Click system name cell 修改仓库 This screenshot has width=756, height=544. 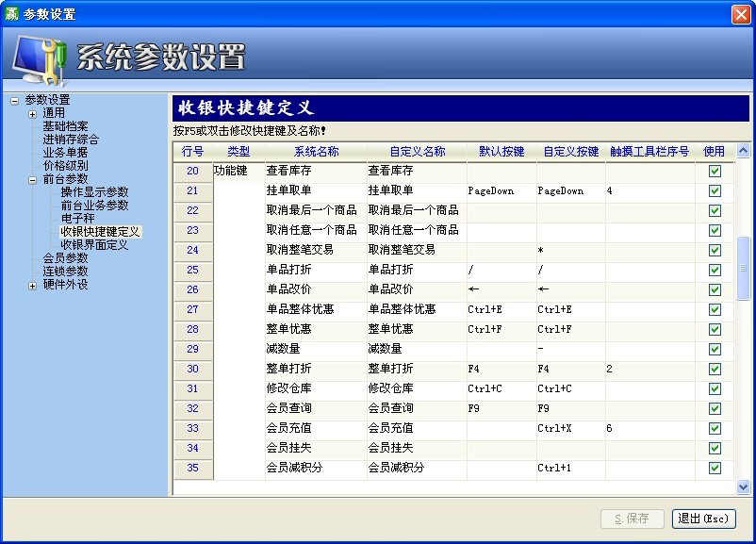click(x=317, y=388)
